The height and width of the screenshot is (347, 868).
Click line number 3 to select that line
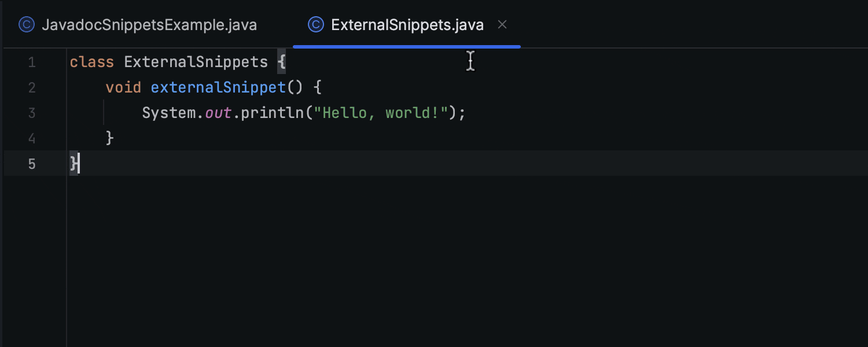pos(32,113)
